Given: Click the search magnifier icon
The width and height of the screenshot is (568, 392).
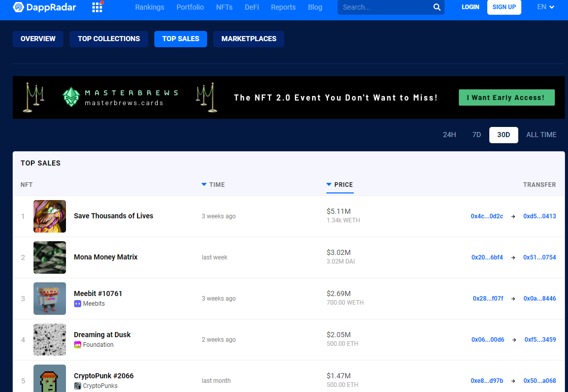Looking at the screenshot, I should click(x=437, y=7).
